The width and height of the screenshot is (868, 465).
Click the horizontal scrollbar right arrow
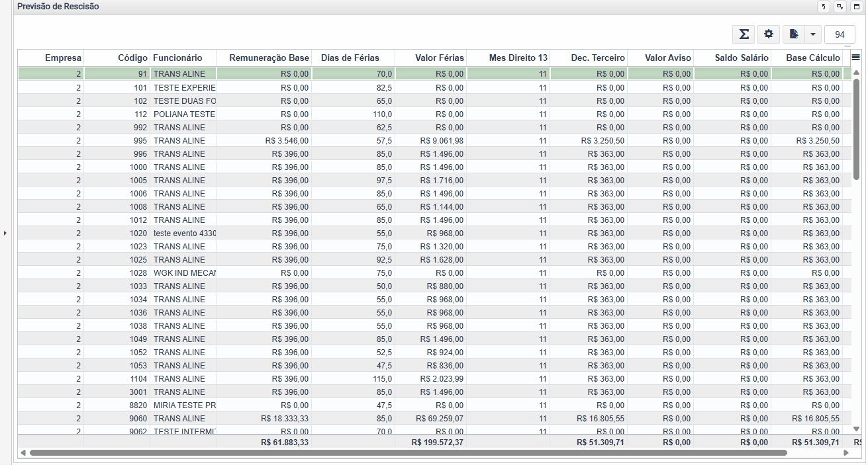845,453
